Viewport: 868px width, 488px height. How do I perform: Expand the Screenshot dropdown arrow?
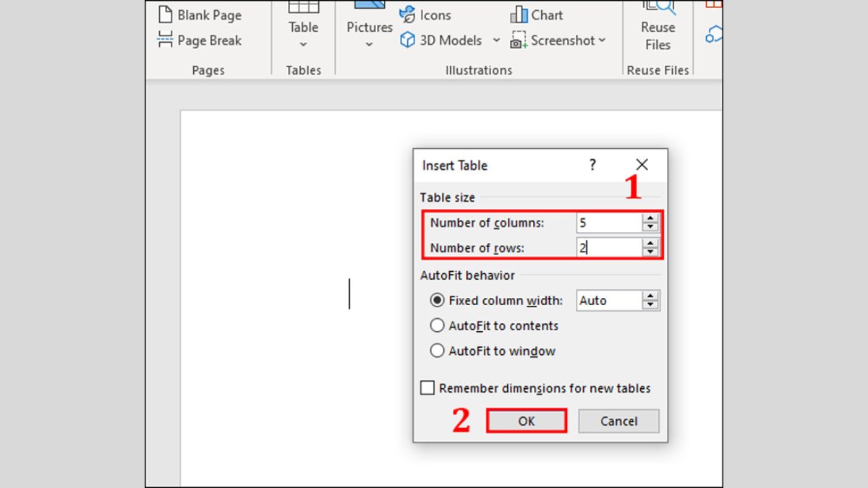click(602, 40)
